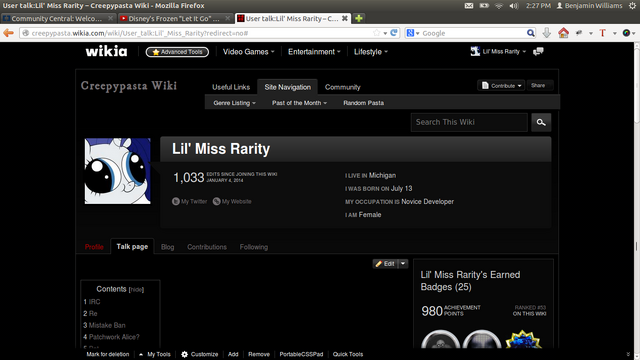Click the My Website icon link

click(217, 201)
